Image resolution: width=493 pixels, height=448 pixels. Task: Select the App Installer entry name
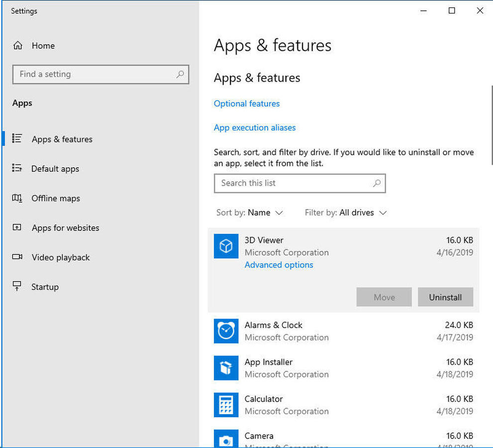pyautogui.click(x=269, y=362)
